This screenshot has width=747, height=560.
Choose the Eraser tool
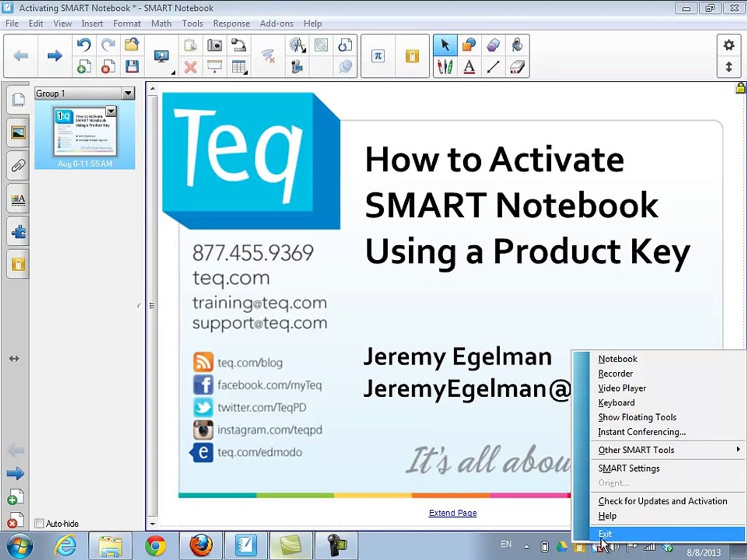517,67
